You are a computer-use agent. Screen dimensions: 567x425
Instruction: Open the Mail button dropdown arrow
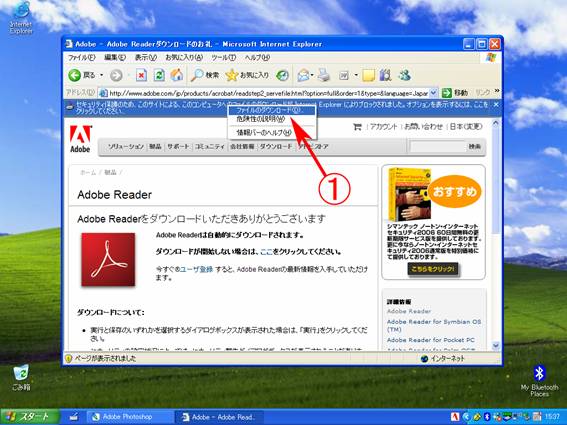[x=312, y=75]
